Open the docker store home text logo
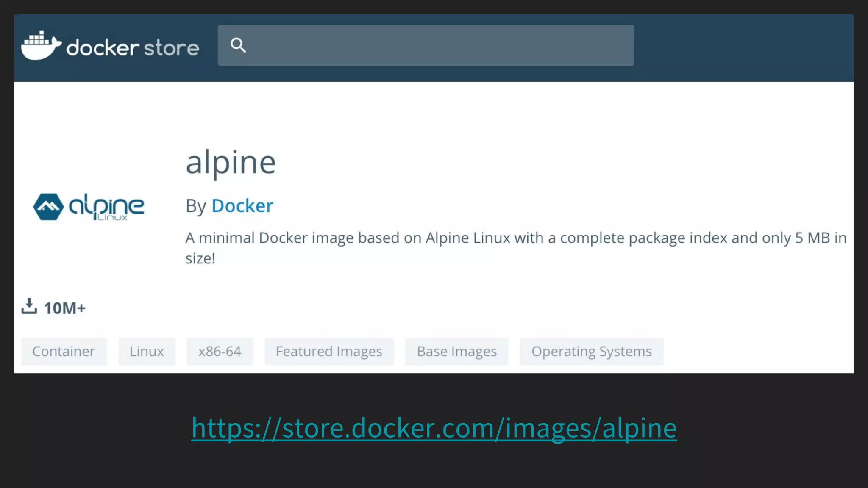Image resolution: width=868 pixels, height=488 pixels. point(133,47)
